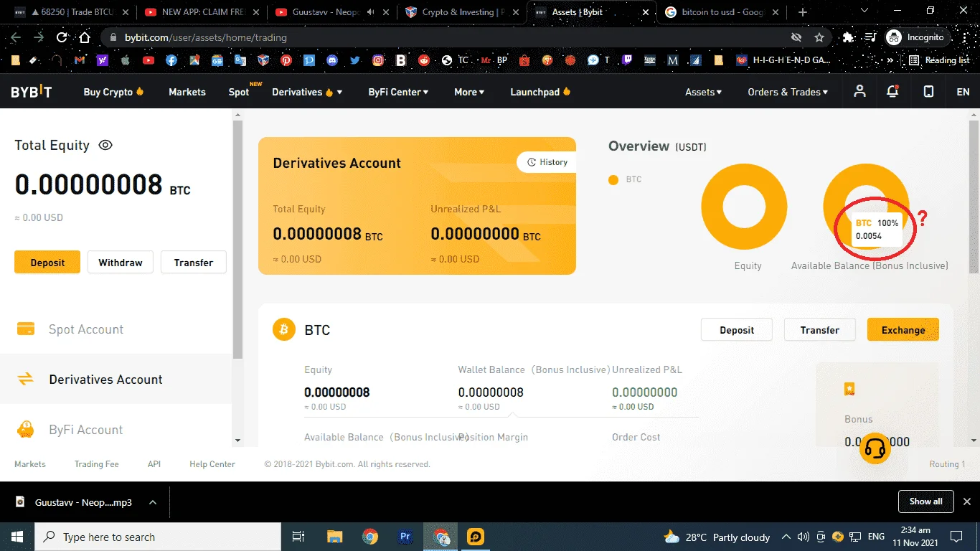This screenshot has height=551, width=980.
Task: Open the Facebook bookmark icon
Action: coord(171,61)
